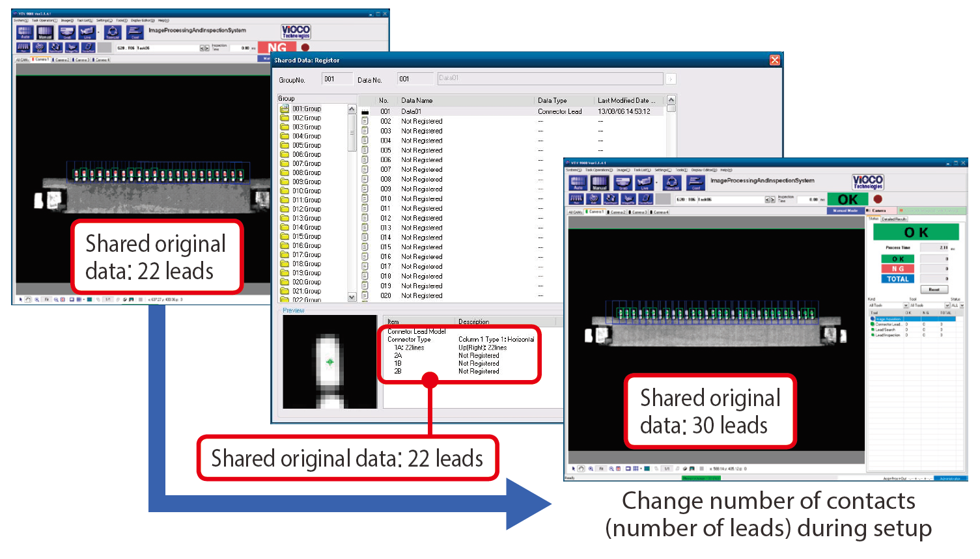980x559 pixels.
Task: Select the 005:Group folder in the Group tree
Action: tap(306, 145)
